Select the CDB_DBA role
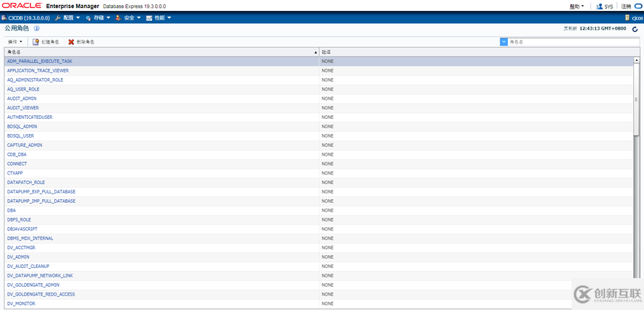This screenshot has width=644, height=310. 17,154
